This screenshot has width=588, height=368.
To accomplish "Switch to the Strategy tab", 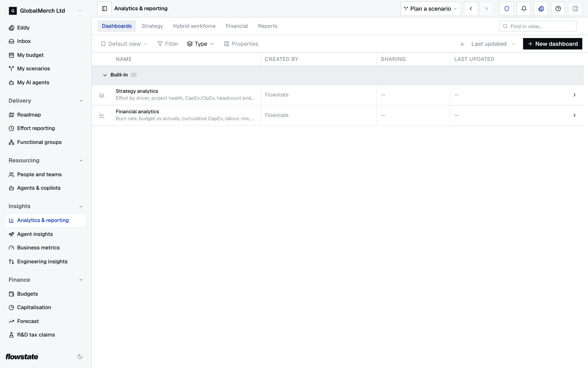I will [152, 26].
